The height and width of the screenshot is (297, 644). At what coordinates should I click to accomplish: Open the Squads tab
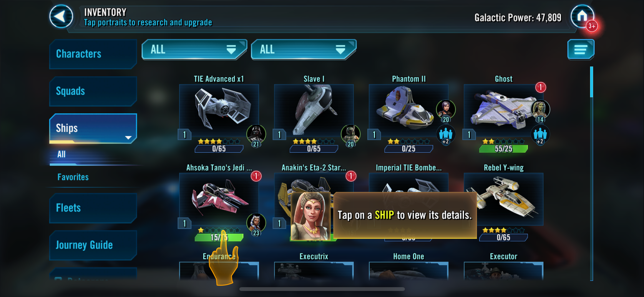pos(93,91)
